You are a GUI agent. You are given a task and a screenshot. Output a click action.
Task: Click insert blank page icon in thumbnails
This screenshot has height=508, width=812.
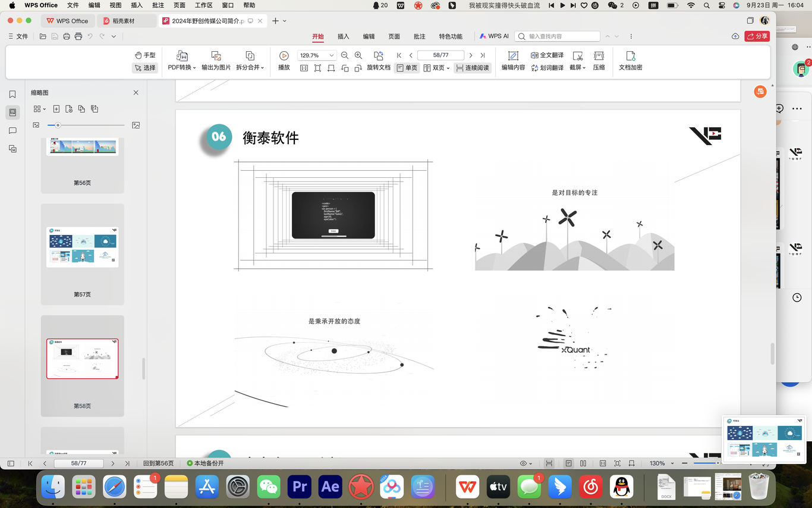point(56,109)
